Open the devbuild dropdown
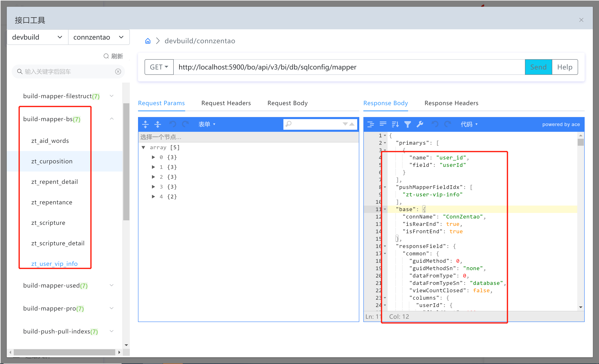 point(38,37)
